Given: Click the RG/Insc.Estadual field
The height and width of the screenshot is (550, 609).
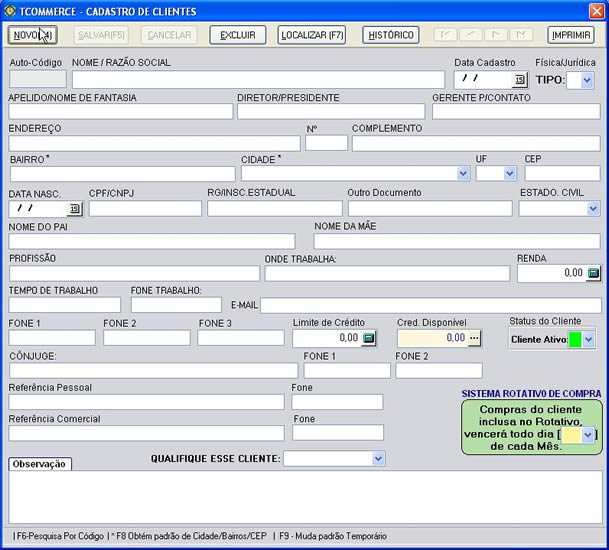Looking at the screenshot, I should coord(275,209).
